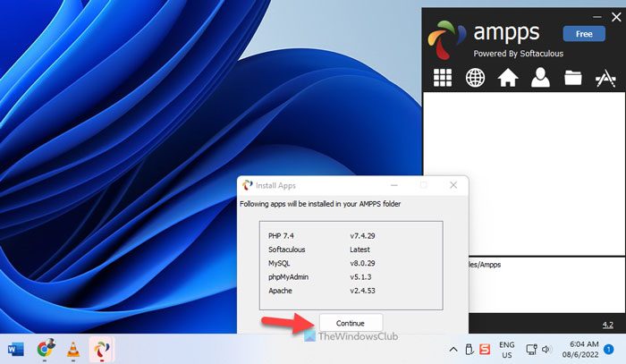626x364 pixels.
Task: Show hidden system tray icons
Action: [453, 350]
